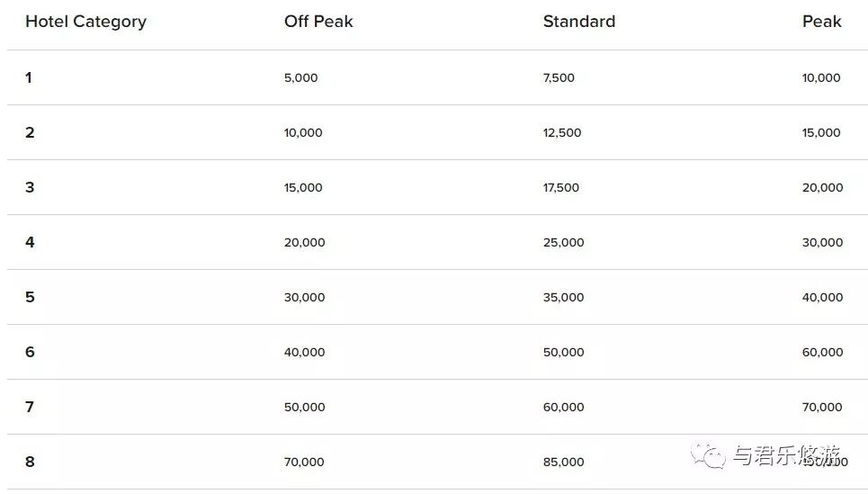Click the Peak column header
This screenshot has width=868, height=494.
point(821,21)
